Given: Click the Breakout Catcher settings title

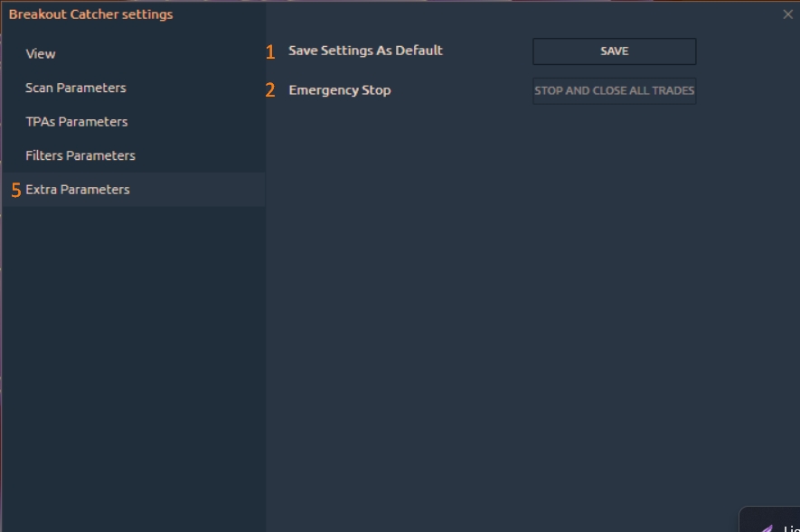Looking at the screenshot, I should pos(90,14).
